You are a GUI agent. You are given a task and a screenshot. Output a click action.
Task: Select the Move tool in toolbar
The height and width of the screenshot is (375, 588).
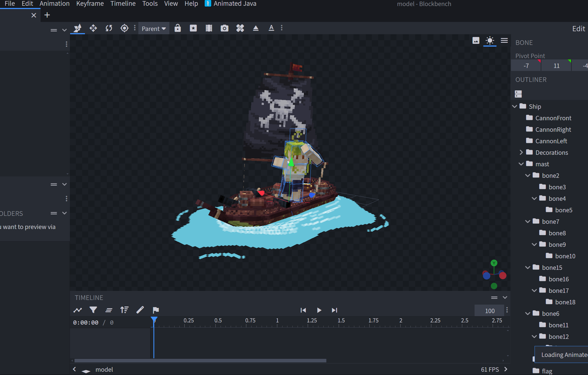pyautogui.click(x=93, y=28)
